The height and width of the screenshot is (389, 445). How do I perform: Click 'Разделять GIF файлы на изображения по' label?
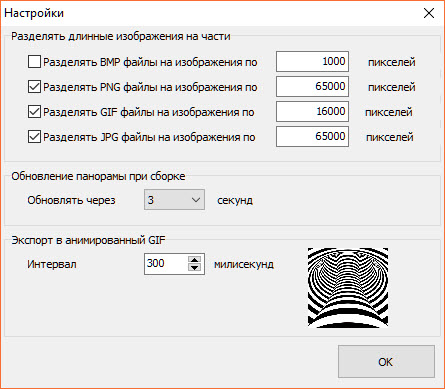[x=149, y=112]
